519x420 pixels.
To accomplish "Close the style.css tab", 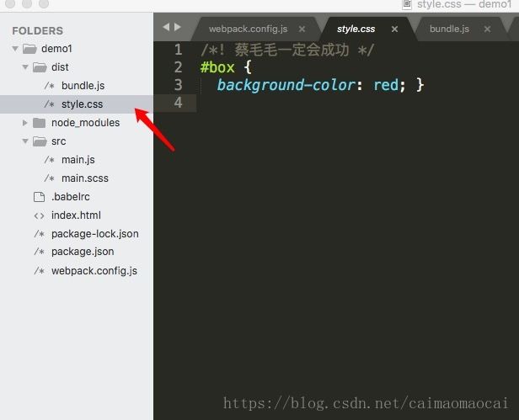I will tap(394, 29).
